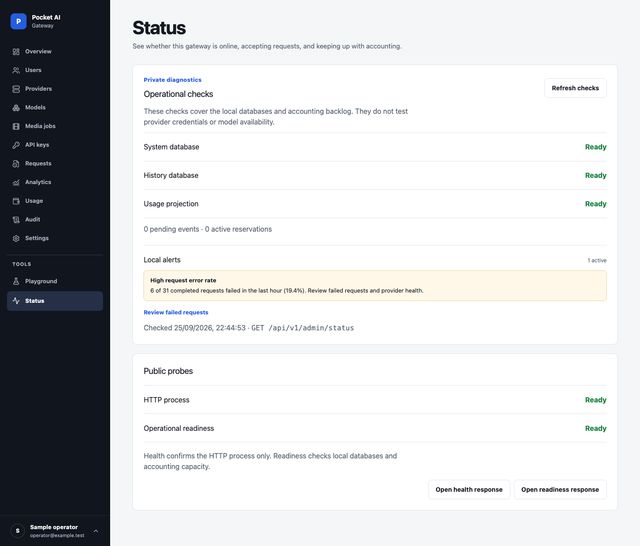The height and width of the screenshot is (546, 640).
Task: Click the Status pulse icon
Action: [16, 301]
